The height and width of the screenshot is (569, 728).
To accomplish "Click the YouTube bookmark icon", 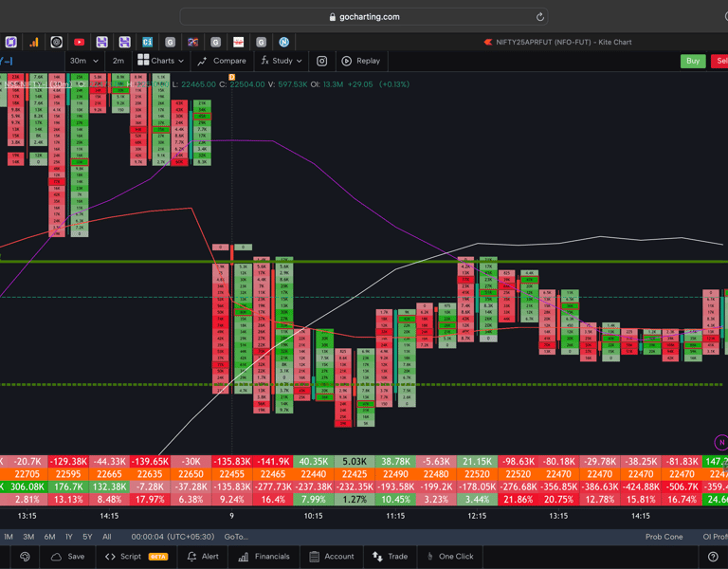I will pos(80,43).
